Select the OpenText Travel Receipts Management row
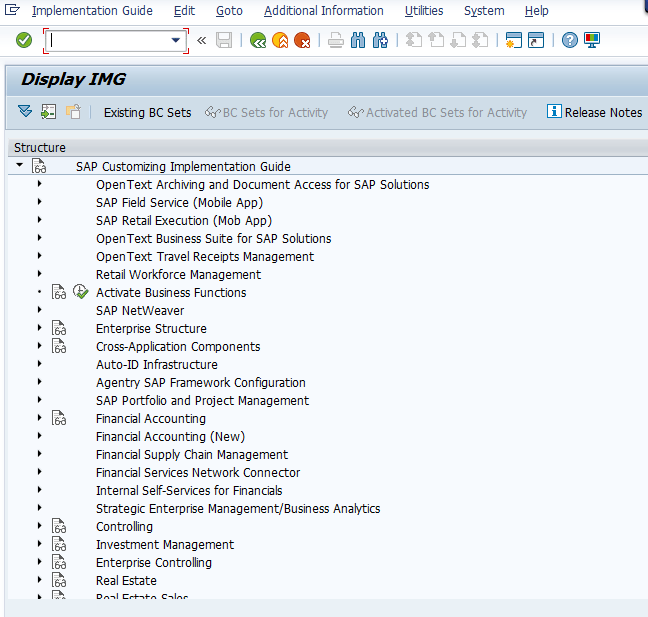The image size is (648, 617). [x=205, y=257]
